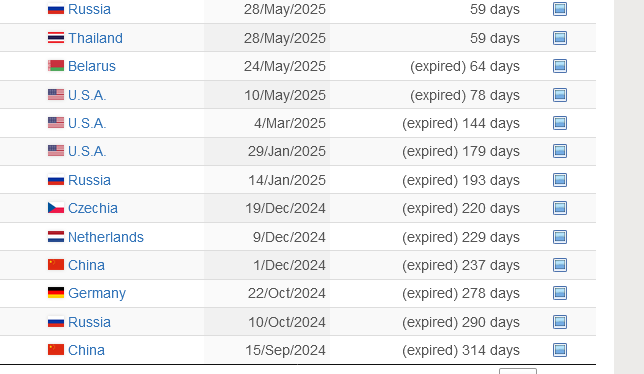Open screenshot icon for Belarus row

(560, 66)
